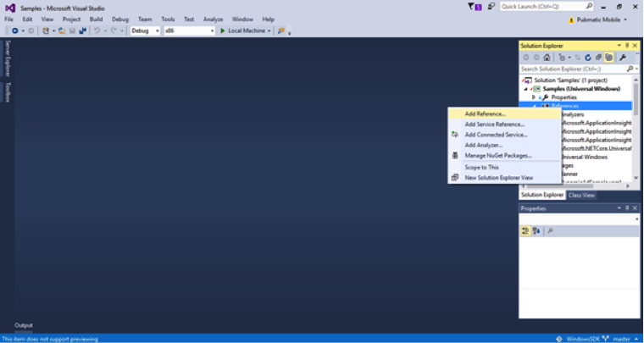Open Solution Explorer window position dropdown
This screenshot has height=343, width=644.
[x=619, y=46]
